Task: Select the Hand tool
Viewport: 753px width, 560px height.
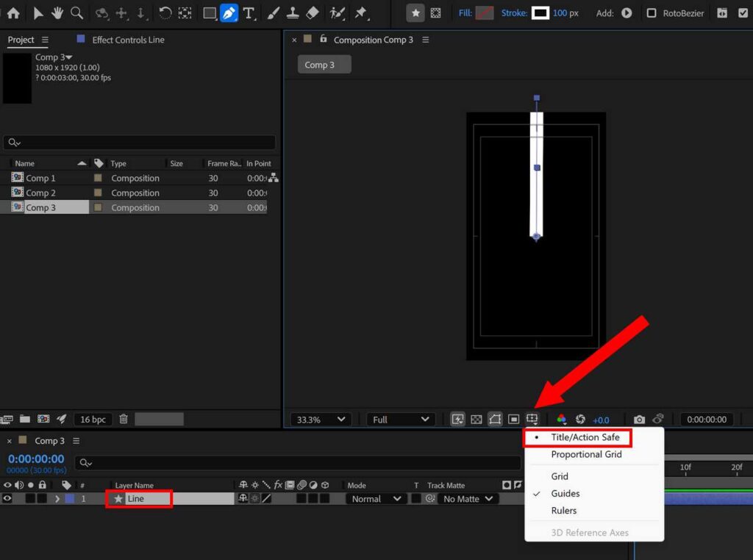Action: point(57,13)
